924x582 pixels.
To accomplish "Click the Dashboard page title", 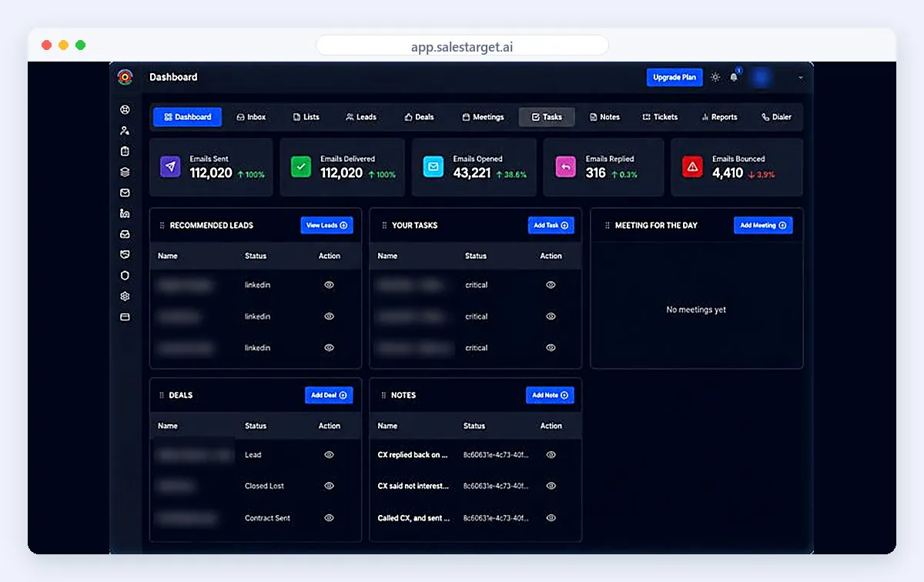I will click(173, 77).
